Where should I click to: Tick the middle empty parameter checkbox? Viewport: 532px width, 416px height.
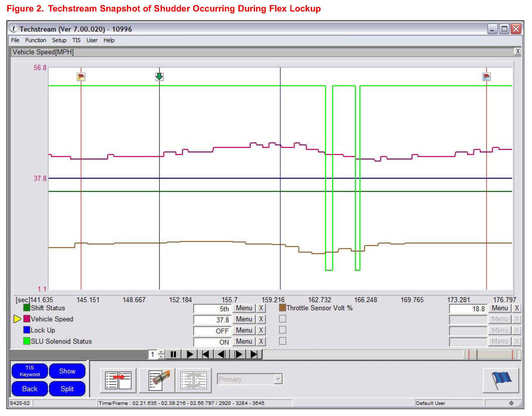282,330
